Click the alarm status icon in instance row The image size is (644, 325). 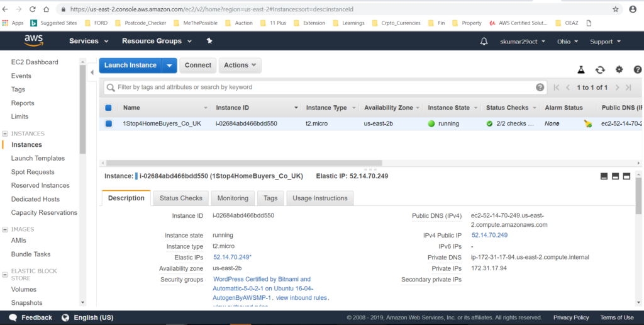tap(588, 123)
